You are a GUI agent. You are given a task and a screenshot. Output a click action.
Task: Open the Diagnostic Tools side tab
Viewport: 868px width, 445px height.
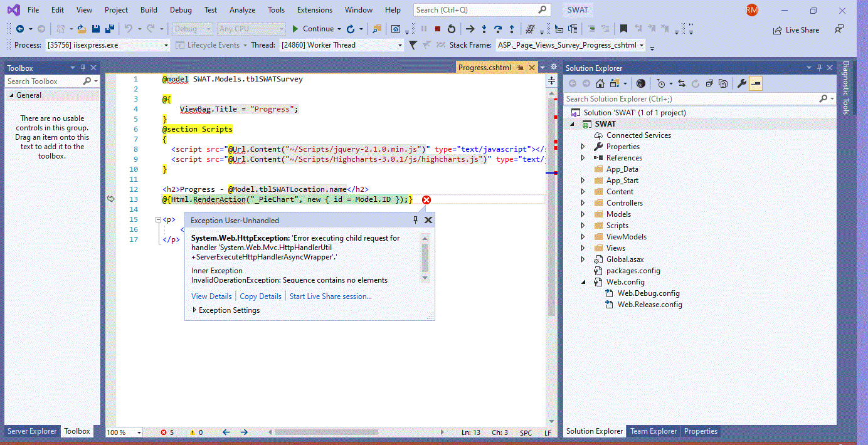pos(845,88)
